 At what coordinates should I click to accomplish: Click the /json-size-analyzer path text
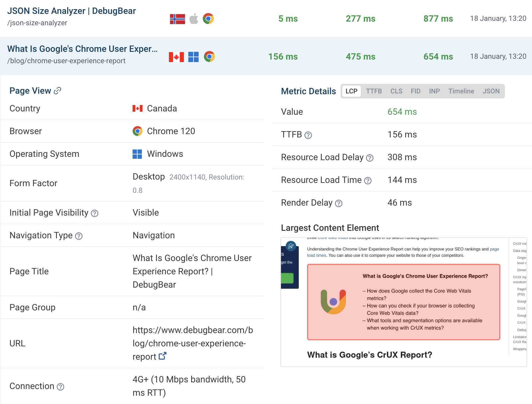click(37, 23)
